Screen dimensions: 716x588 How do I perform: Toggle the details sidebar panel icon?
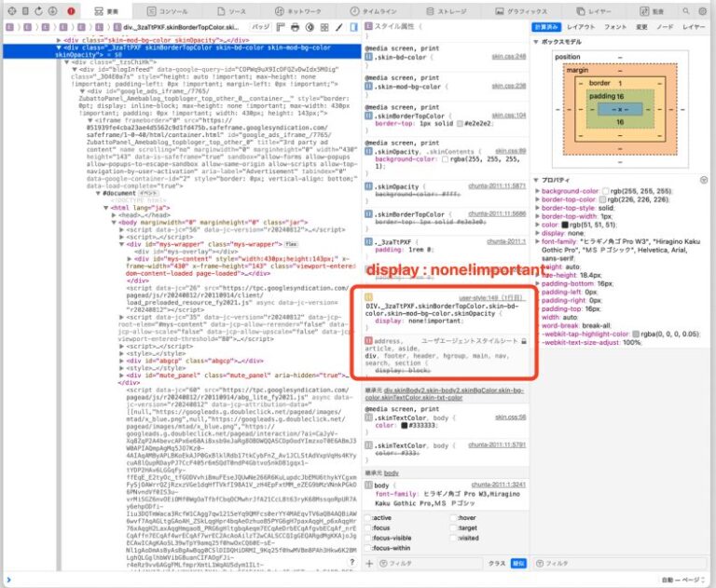click(353, 27)
